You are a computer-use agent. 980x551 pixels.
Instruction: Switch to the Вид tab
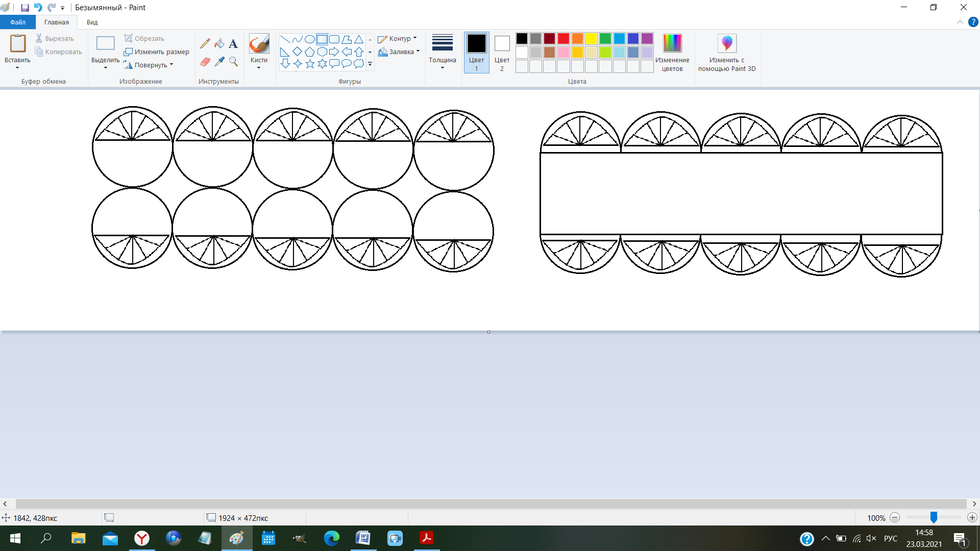[x=92, y=22]
